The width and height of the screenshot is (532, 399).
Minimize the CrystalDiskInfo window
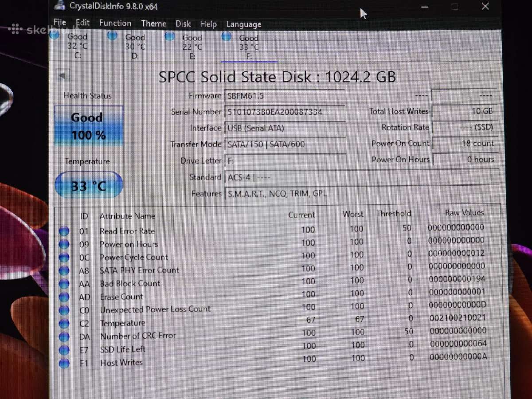click(424, 7)
